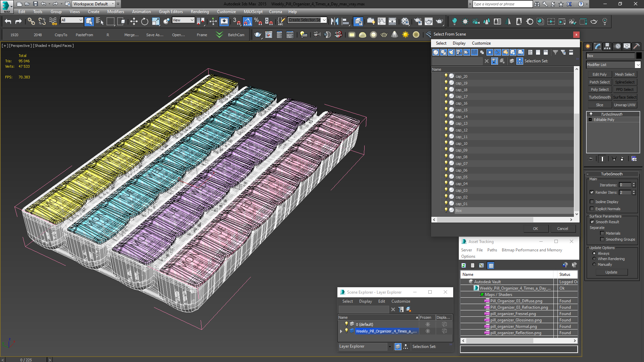Expand the Weekly_Pill_Organizer layer in Layer Explorer
The height and width of the screenshot is (362, 644).
coord(341,331)
